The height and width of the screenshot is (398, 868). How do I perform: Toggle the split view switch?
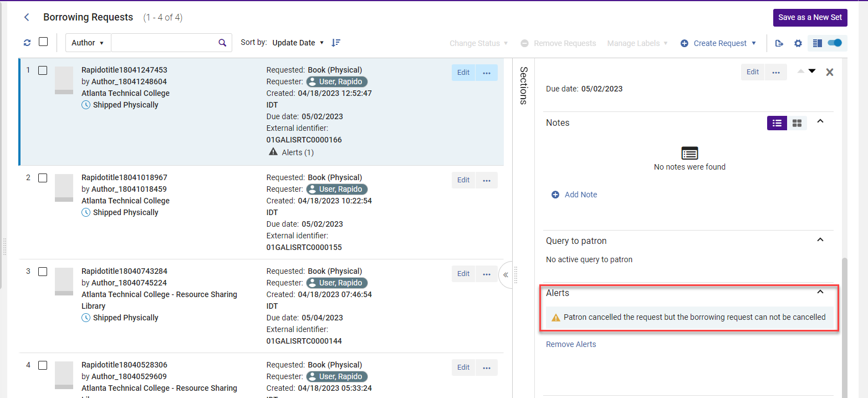(x=834, y=43)
